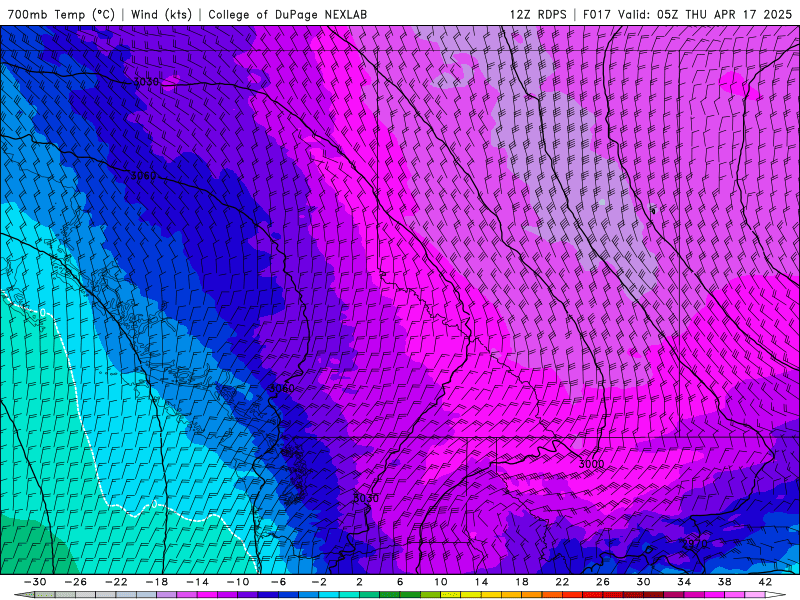The width and height of the screenshot is (800, 600).
Task: Click the 6 colorbar value
Action: [400, 582]
